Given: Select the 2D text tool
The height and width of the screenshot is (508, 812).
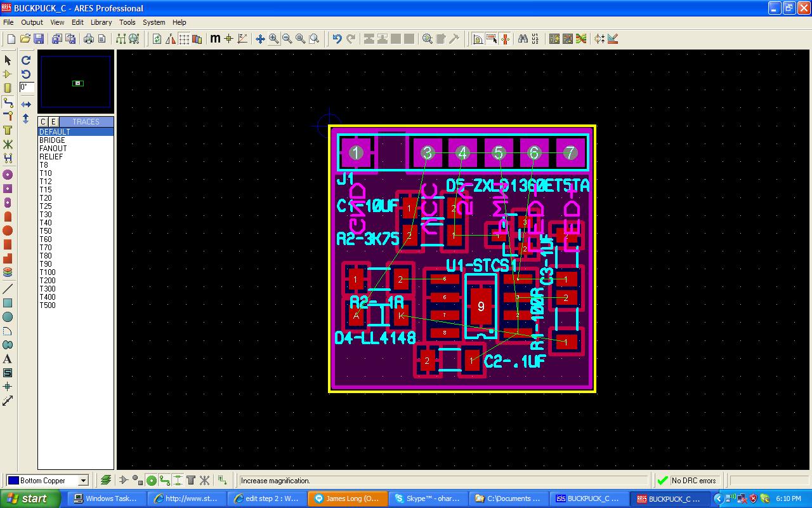Looking at the screenshot, I should (8, 359).
